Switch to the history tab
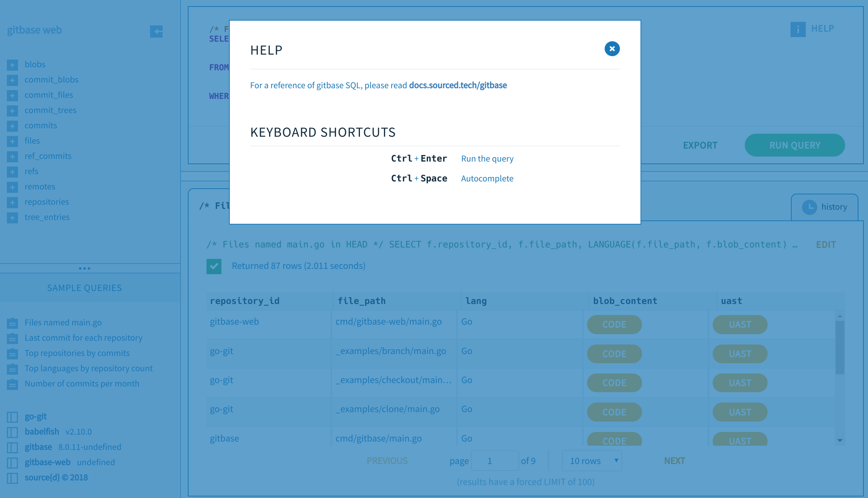The height and width of the screenshot is (498, 868). (x=834, y=207)
